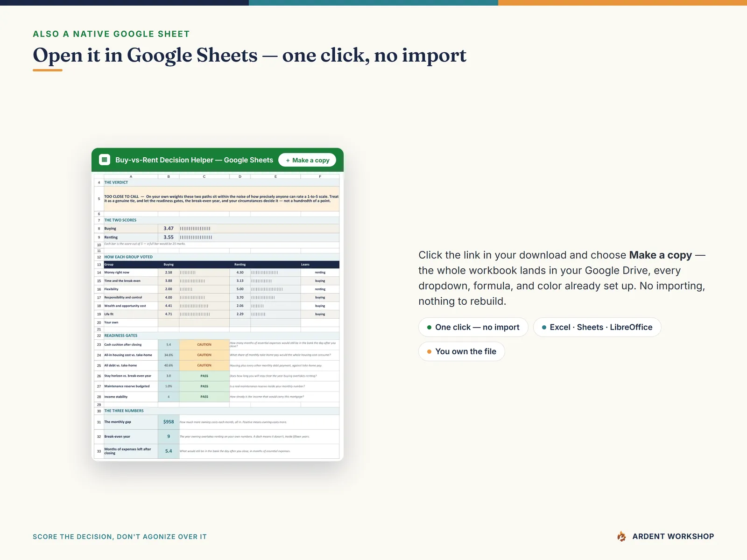Select the Flexibility row label
This screenshot has width=747, height=560.
pos(111,289)
